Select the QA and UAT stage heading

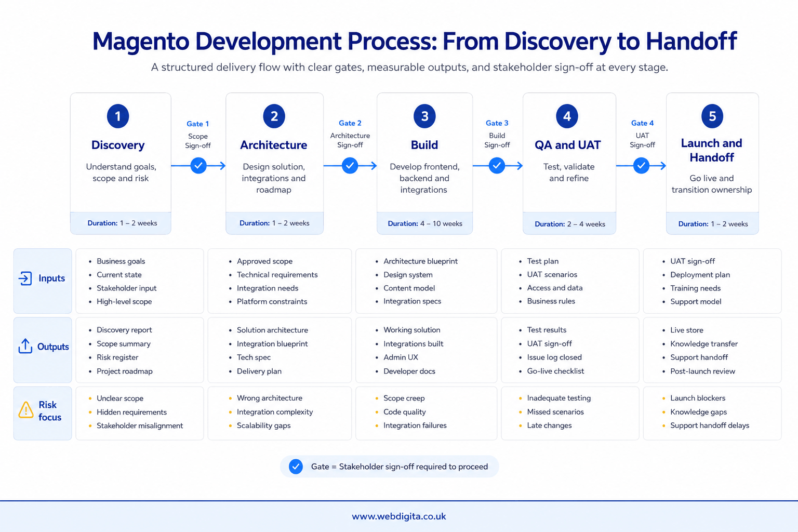(x=568, y=145)
